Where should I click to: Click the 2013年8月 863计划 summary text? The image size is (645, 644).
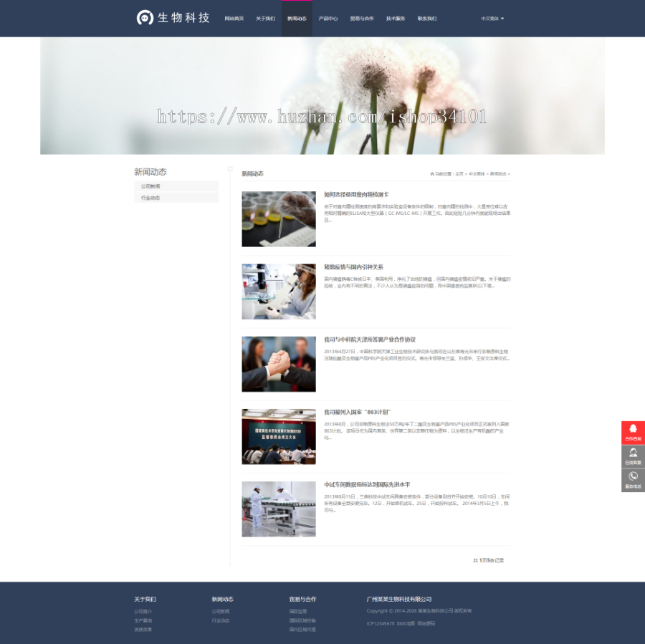click(416, 431)
